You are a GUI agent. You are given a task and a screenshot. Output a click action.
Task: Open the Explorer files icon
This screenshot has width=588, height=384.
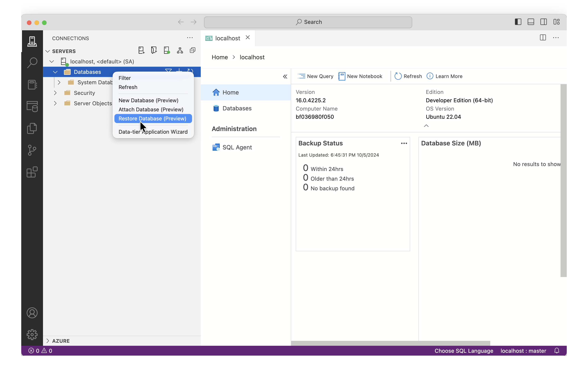click(32, 128)
